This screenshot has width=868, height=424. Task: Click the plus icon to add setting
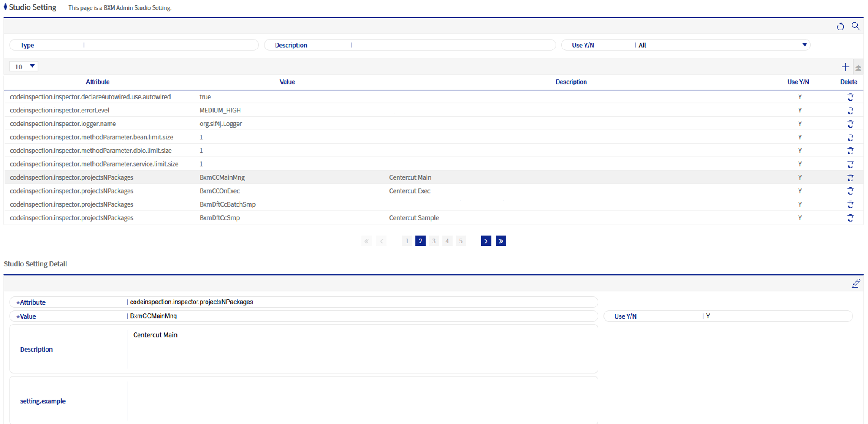tap(845, 67)
